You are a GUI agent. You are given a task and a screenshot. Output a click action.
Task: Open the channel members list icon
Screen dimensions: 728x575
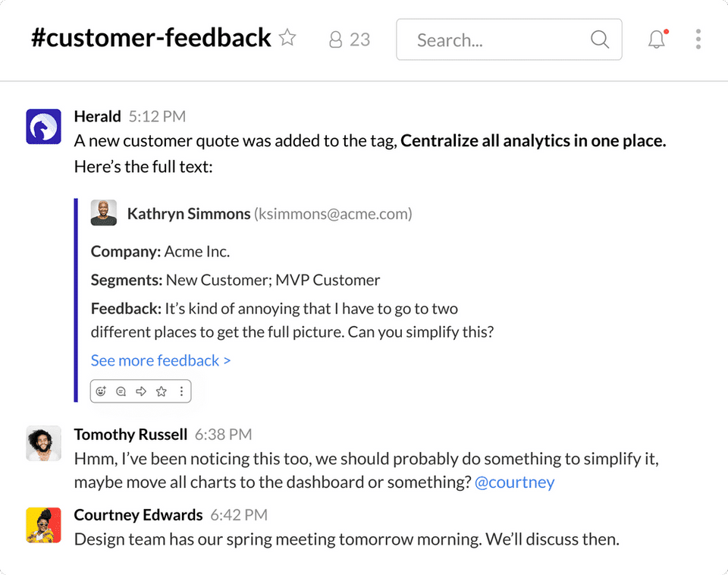(x=335, y=39)
